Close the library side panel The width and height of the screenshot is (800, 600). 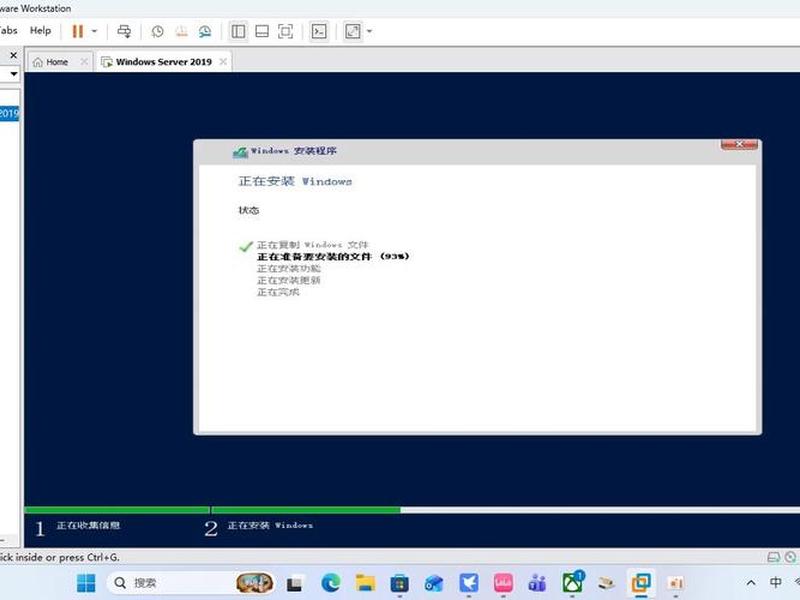tap(14, 55)
